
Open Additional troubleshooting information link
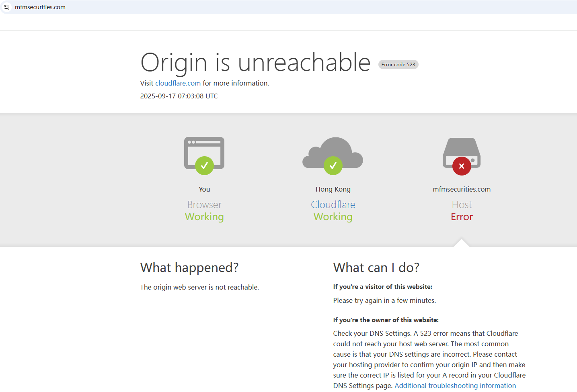pos(455,386)
